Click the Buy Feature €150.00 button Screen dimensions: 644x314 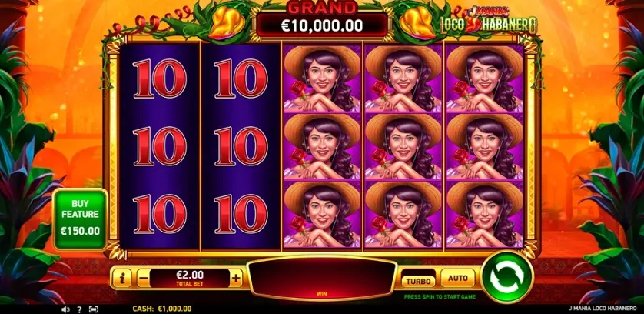point(80,219)
